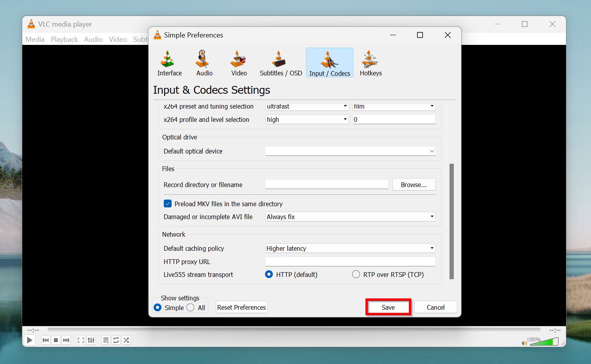Expand Default optical device dropdown
Screen dimensions: 591x364
[350, 151]
